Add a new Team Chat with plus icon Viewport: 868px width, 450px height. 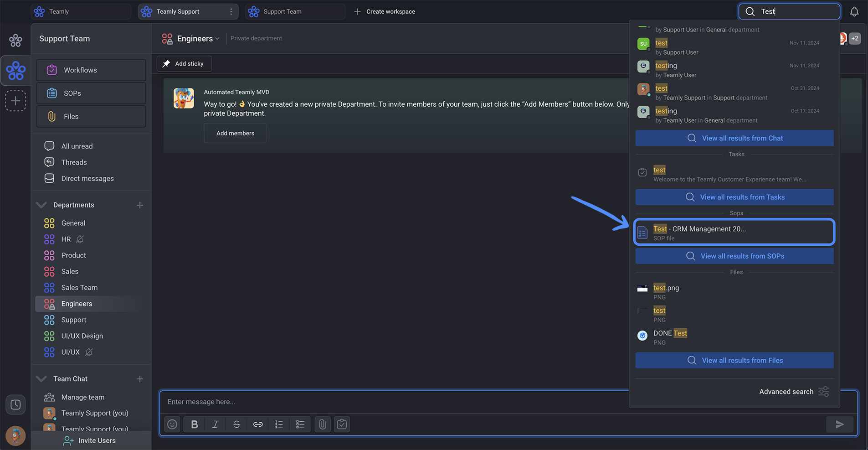[140, 379]
